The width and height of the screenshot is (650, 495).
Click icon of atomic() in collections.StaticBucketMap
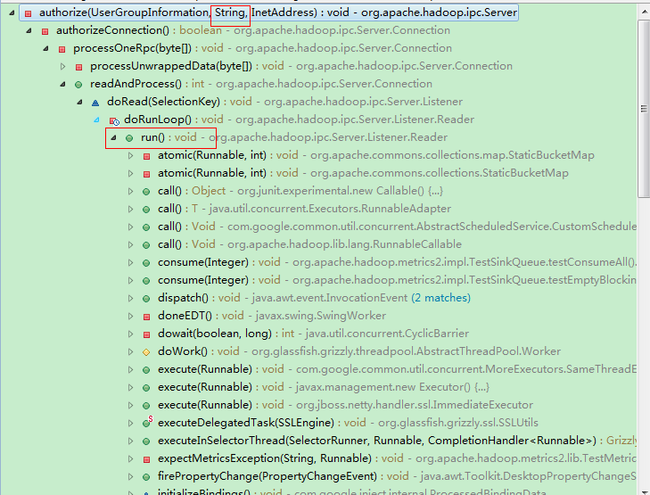point(146,174)
